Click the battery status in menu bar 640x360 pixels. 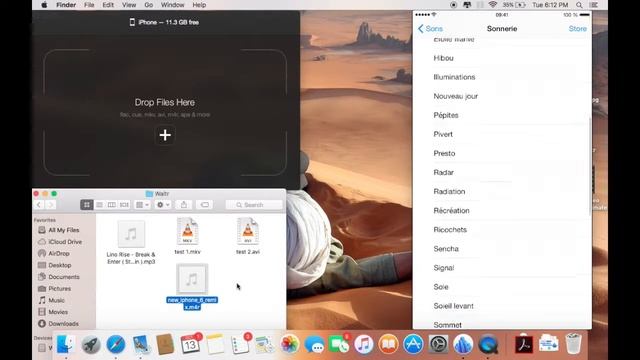pyautogui.click(x=514, y=5)
